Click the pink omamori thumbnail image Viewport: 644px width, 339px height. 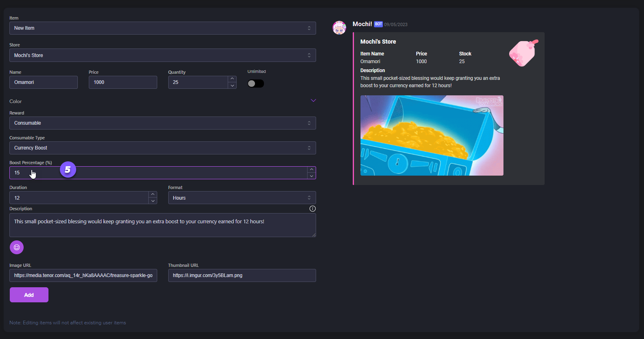coord(523,53)
